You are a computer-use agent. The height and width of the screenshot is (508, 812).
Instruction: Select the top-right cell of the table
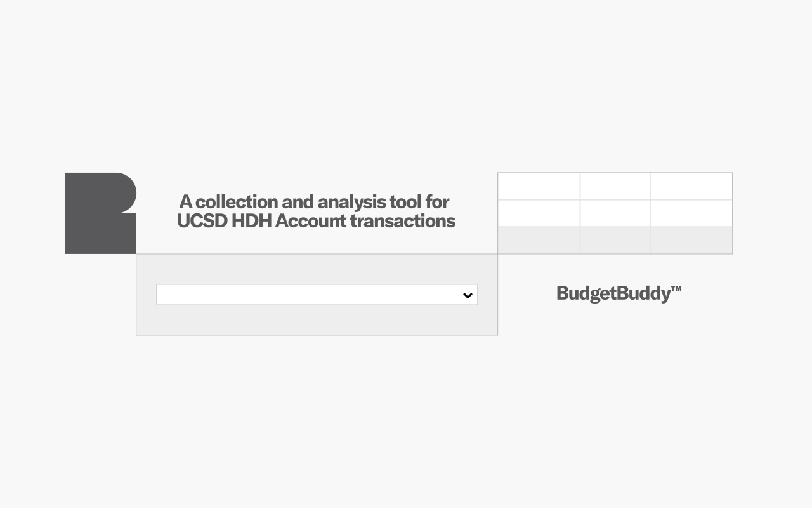(691, 186)
